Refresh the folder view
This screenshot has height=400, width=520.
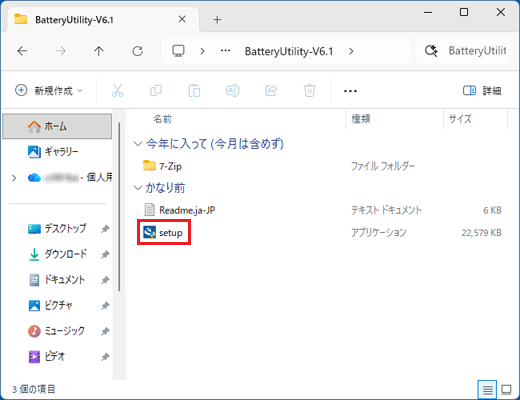click(137, 51)
